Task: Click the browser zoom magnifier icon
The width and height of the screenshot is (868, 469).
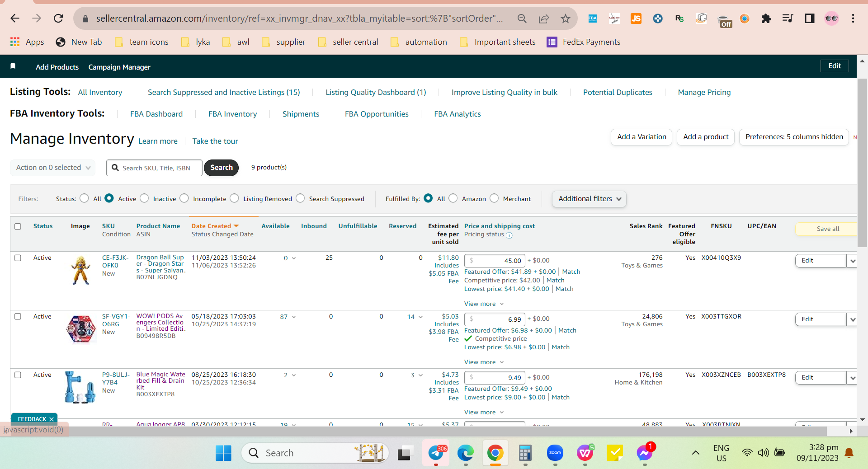Action: point(522,19)
